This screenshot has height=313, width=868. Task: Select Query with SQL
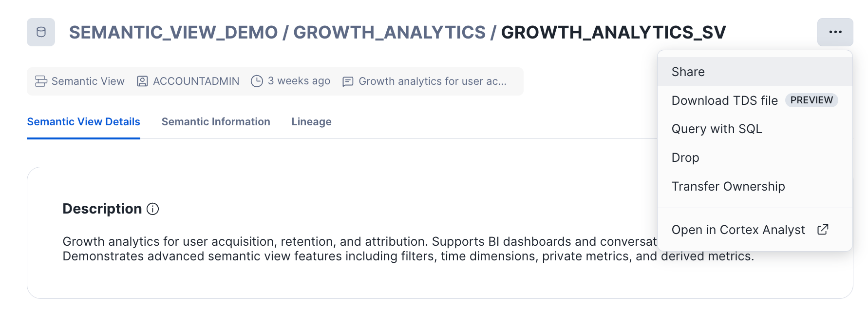[x=717, y=129]
